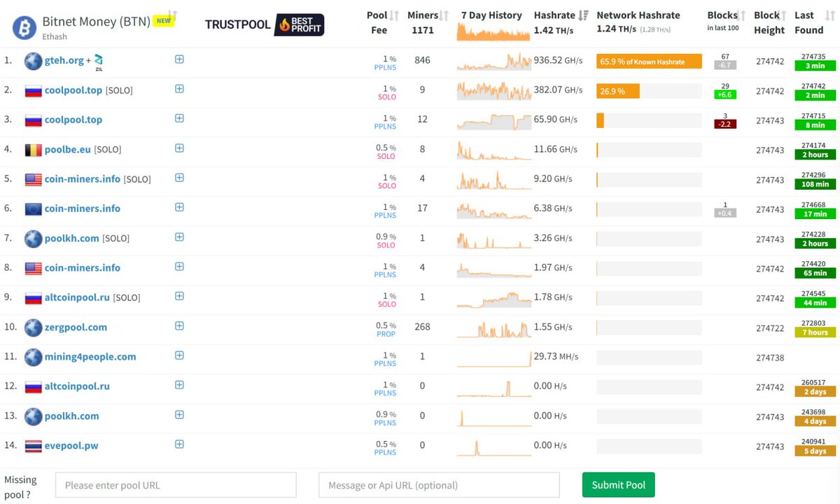This screenshot has width=840, height=504.
Task: Open the TrustPool Best Profit banner
Action: [x=265, y=24]
